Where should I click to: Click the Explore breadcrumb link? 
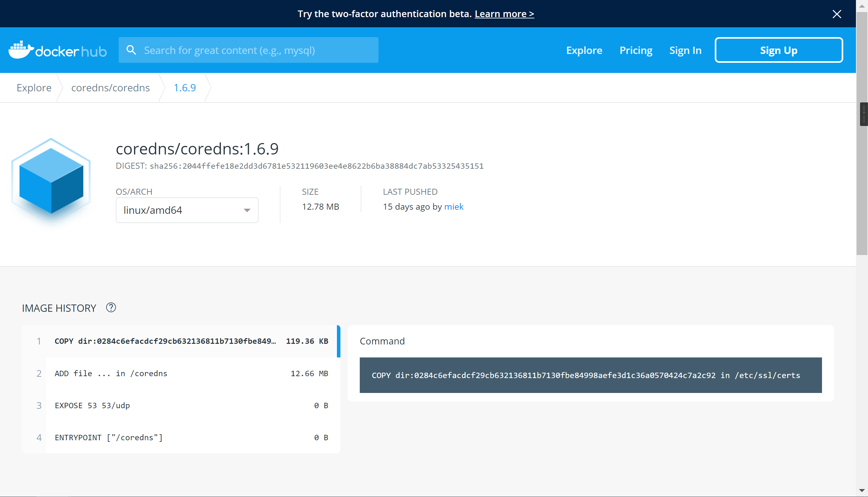(33, 88)
